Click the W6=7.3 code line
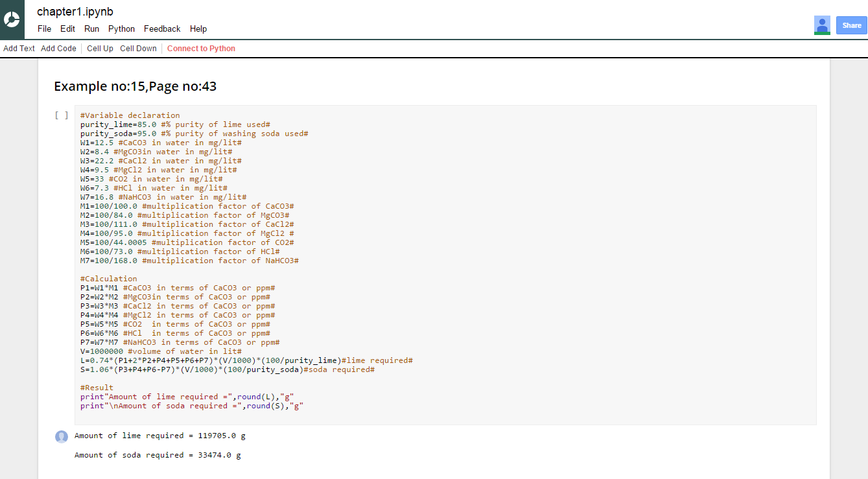 (154, 188)
